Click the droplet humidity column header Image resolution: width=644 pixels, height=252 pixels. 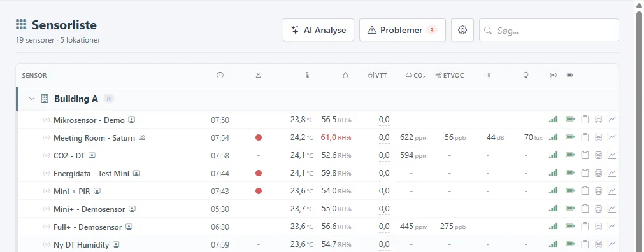(x=345, y=75)
